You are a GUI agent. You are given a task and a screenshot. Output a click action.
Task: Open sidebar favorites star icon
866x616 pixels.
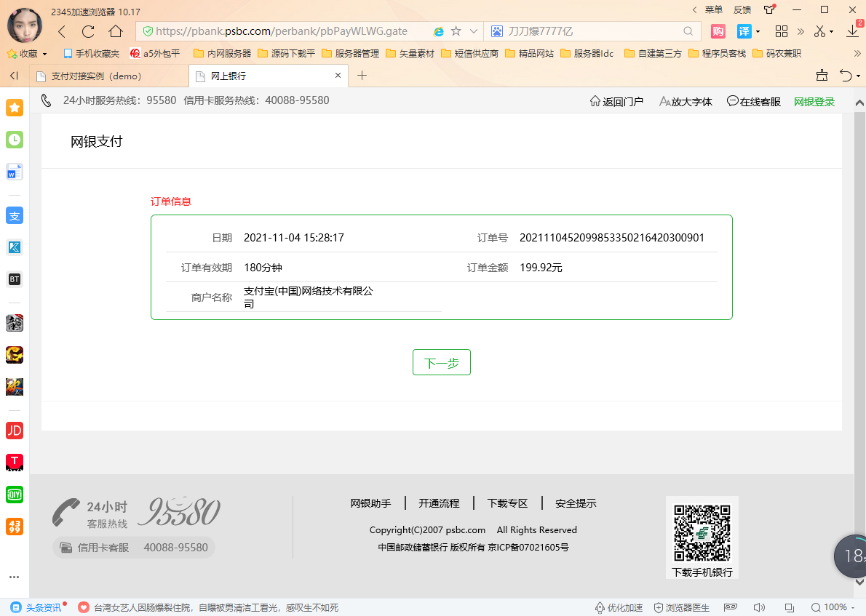click(15, 108)
